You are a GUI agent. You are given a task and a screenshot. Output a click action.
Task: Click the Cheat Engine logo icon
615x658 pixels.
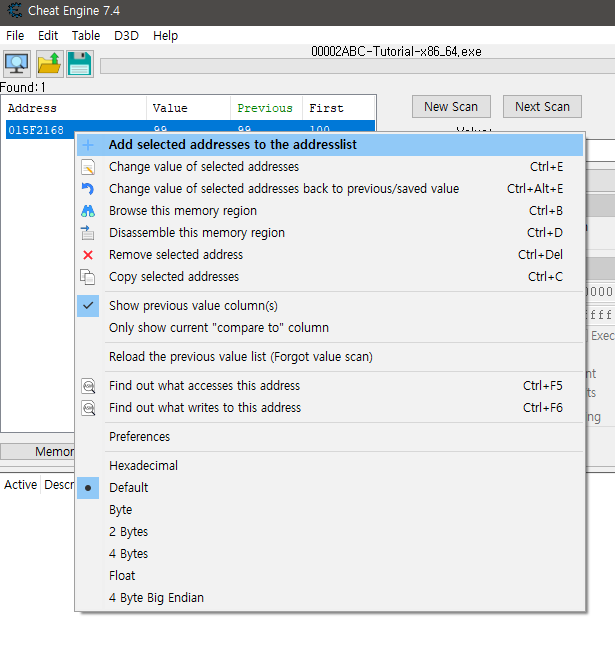(x=15, y=10)
